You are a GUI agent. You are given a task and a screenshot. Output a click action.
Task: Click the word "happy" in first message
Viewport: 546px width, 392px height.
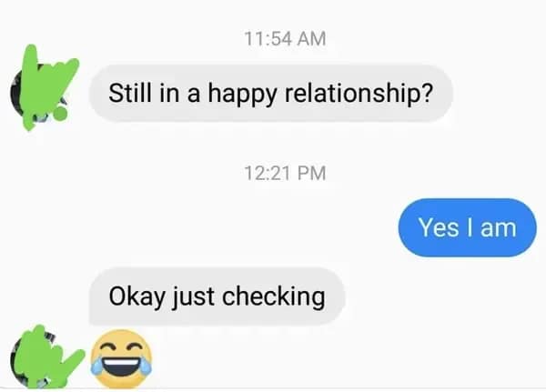[242, 94]
